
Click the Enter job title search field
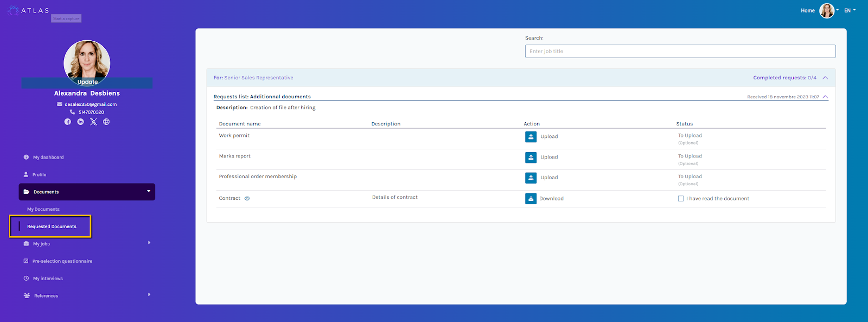pyautogui.click(x=680, y=51)
